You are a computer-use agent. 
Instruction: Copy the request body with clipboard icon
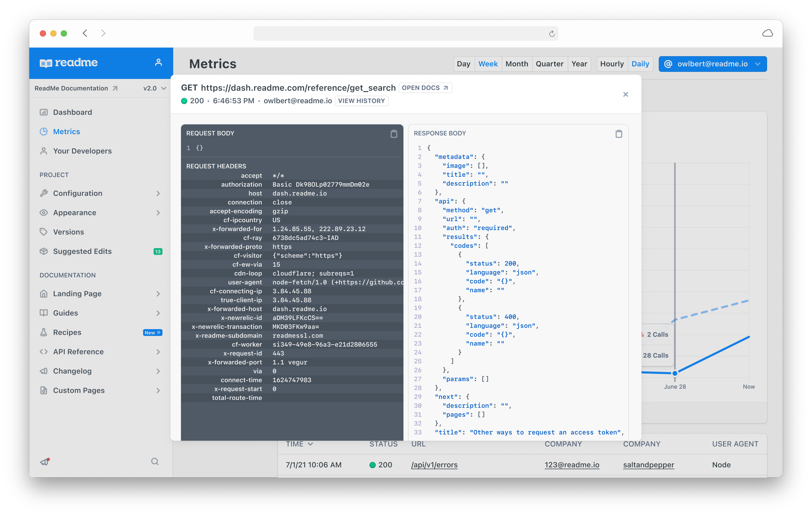(x=393, y=134)
